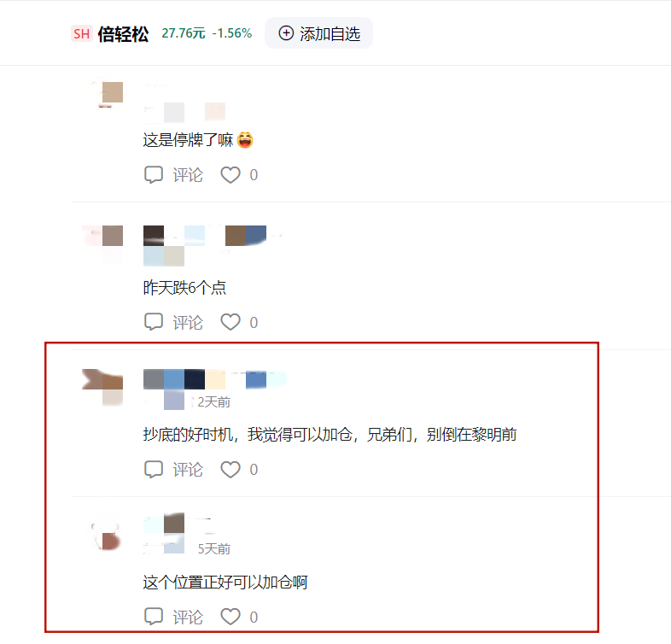Open avatar of the 2天前 poster
This screenshot has width=671, height=644.
pyautogui.click(x=102, y=388)
